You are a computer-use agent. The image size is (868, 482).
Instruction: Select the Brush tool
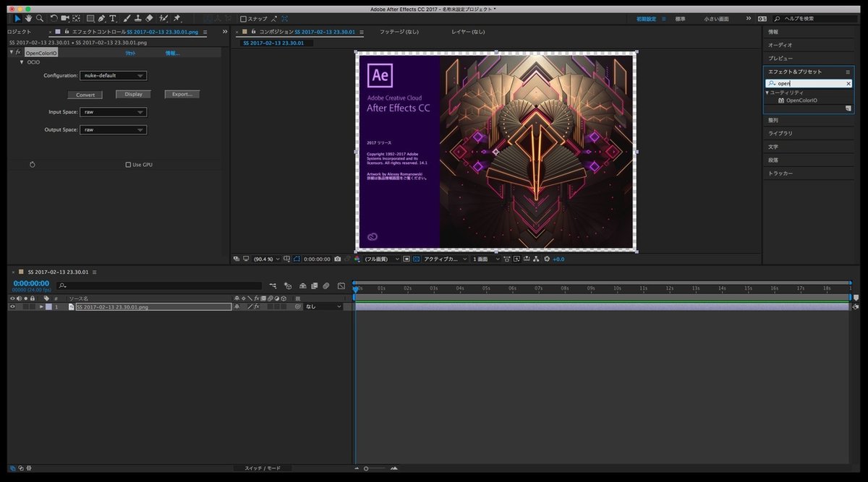(x=127, y=18)
